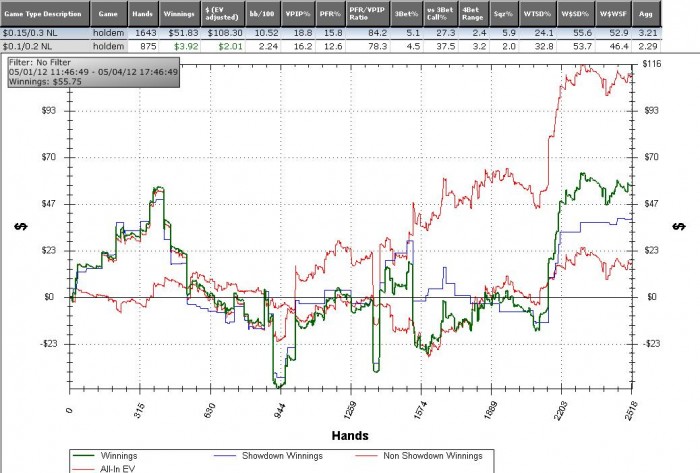
Task: Sort by the Hands column header
Action: click(x=143, y=14)
